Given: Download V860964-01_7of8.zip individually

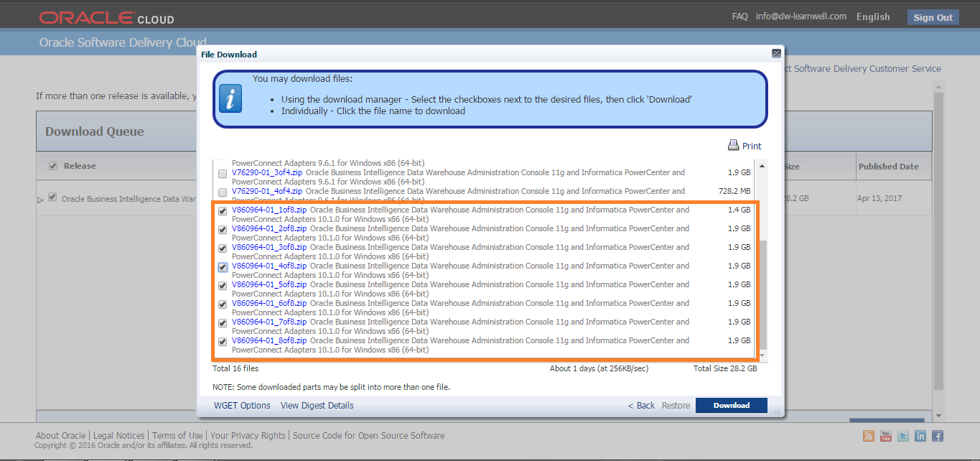Looking at the screenshot, I should point(269,322).
